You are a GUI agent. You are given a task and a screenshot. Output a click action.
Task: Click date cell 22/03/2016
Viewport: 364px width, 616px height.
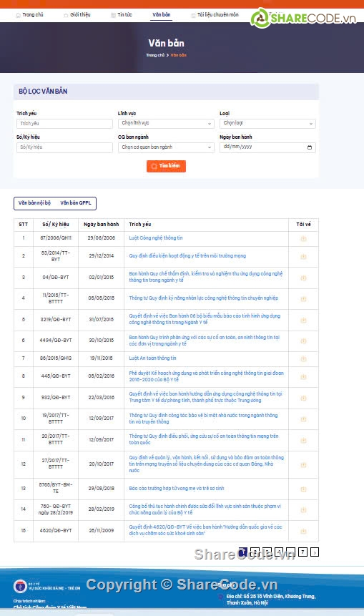click(x=102, y=397)
